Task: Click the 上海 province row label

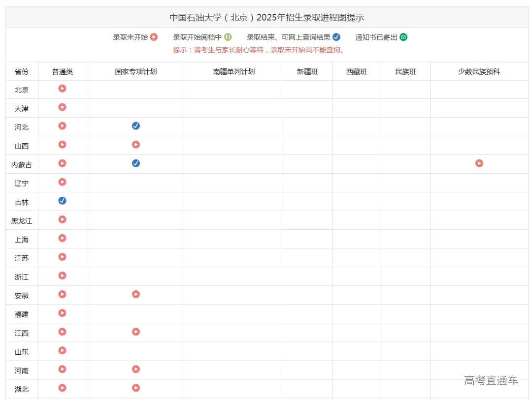Action: point(22,240)
